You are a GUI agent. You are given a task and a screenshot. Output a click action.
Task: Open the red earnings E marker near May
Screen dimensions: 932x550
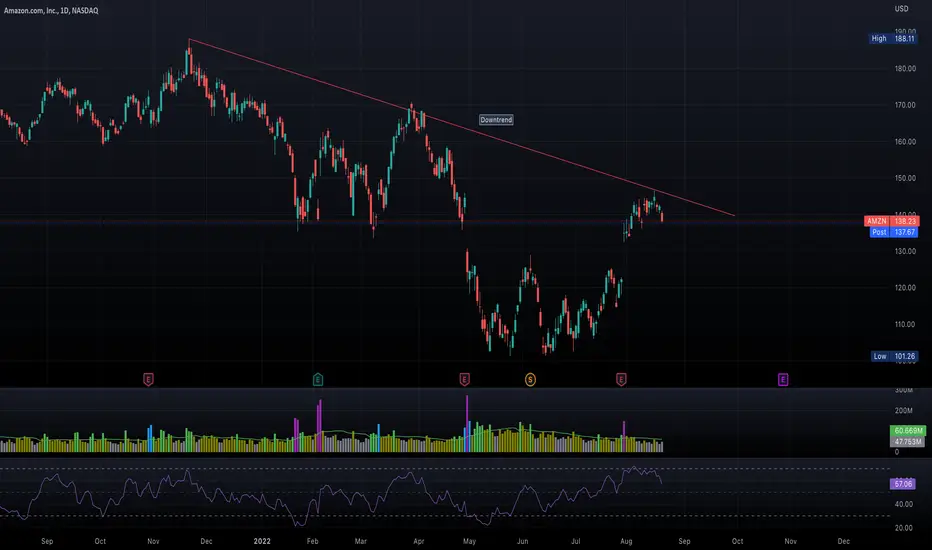pos(465,379)
